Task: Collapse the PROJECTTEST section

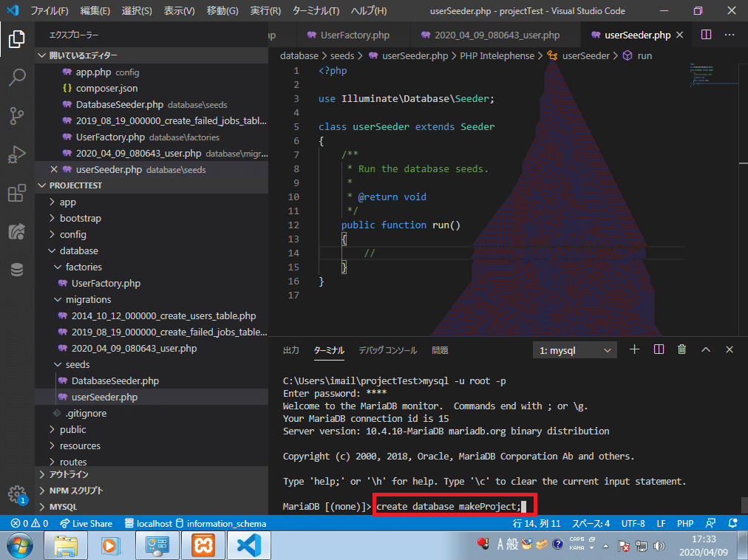Action: coord(152,185)
